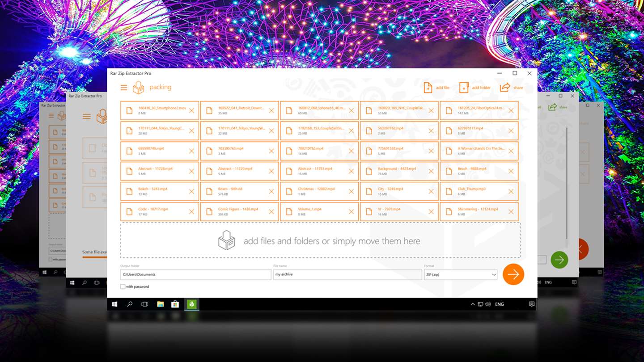Screen dimensions: 644x362
Task: Select the file name Volume_1.mp4
Action: coord(309,209)
